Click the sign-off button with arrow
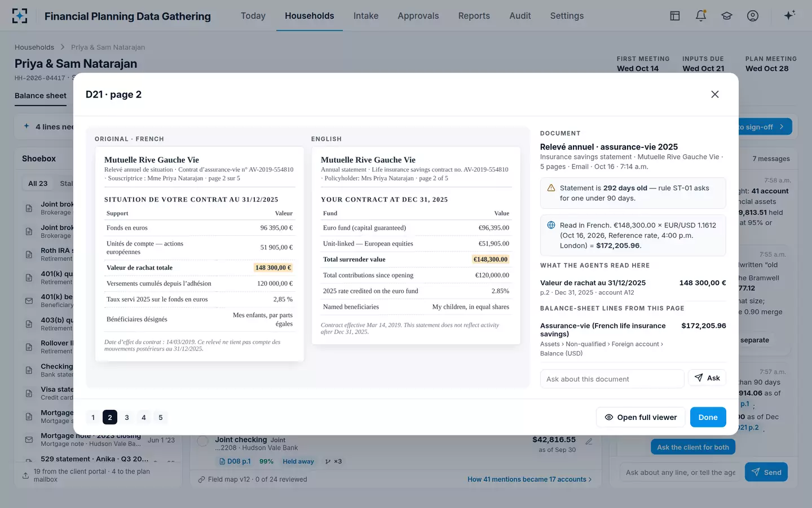The height and width of the screenshot is (508, 812). 764,127
